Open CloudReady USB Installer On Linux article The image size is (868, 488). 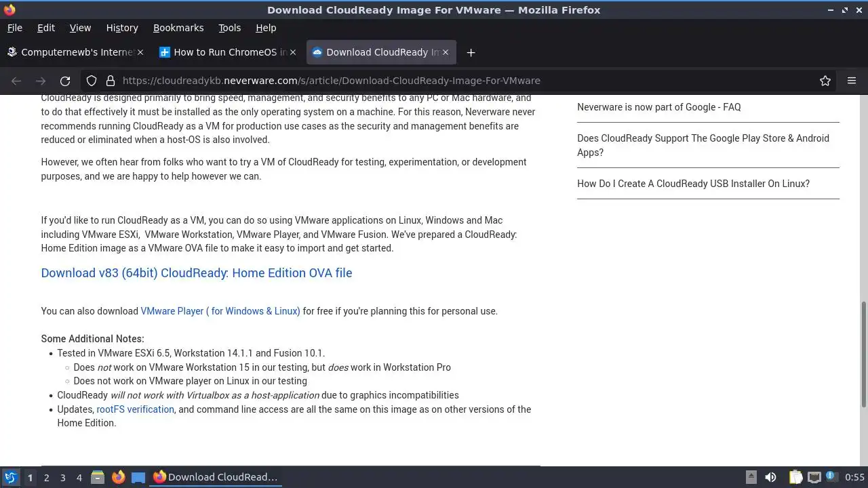click(x=693, y=184)
